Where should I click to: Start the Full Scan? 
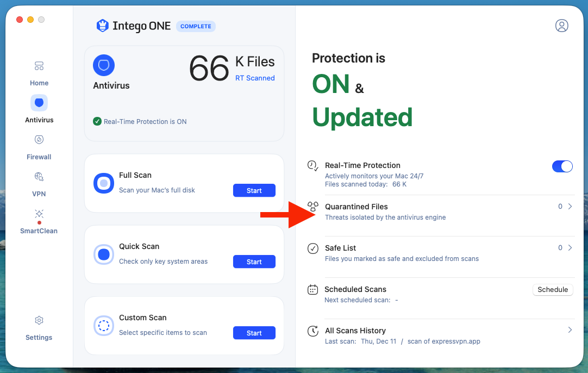coord(254,190)
